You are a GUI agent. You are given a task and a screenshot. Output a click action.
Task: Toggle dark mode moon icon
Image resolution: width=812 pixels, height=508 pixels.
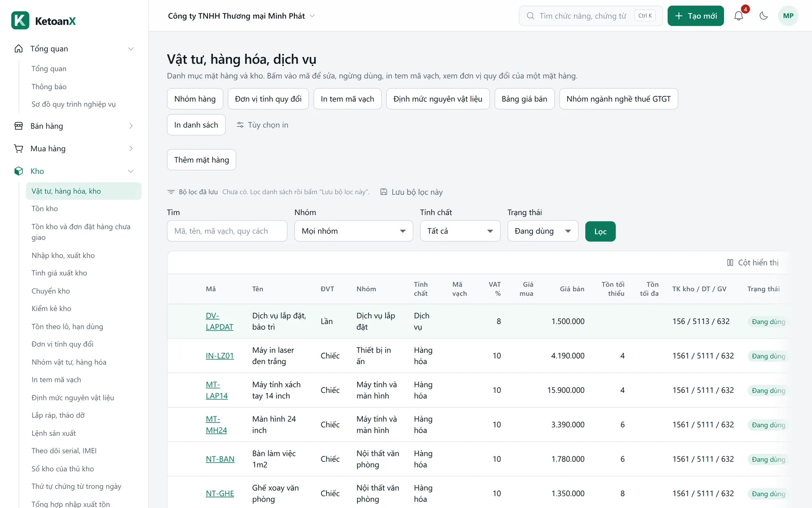click(763, 16)
